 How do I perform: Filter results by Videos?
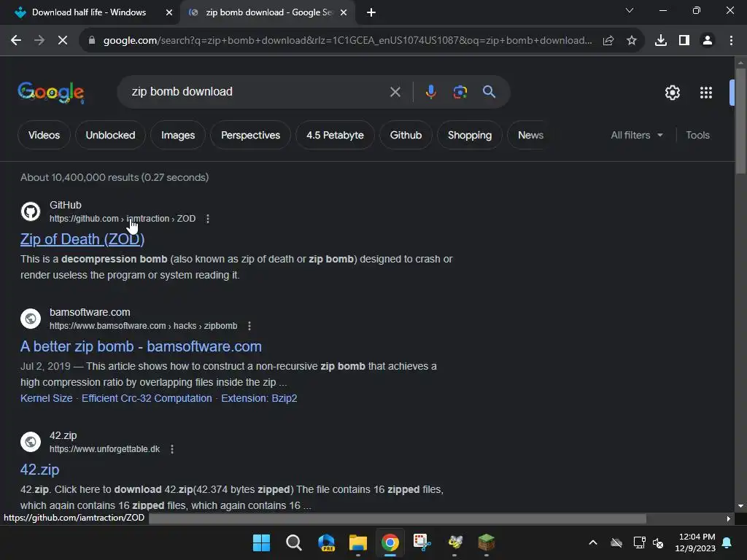point(44,135)
